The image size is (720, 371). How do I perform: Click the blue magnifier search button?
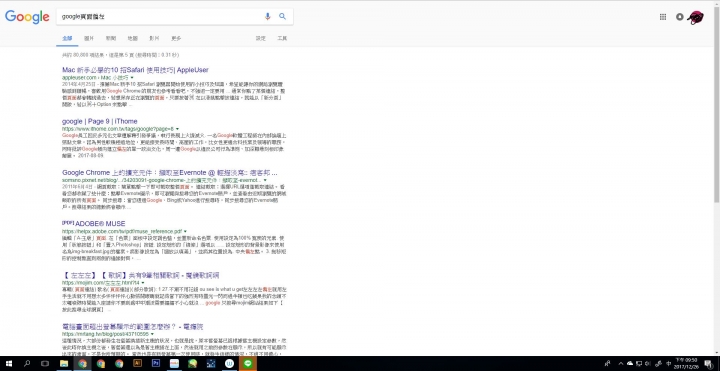point(282,17)
